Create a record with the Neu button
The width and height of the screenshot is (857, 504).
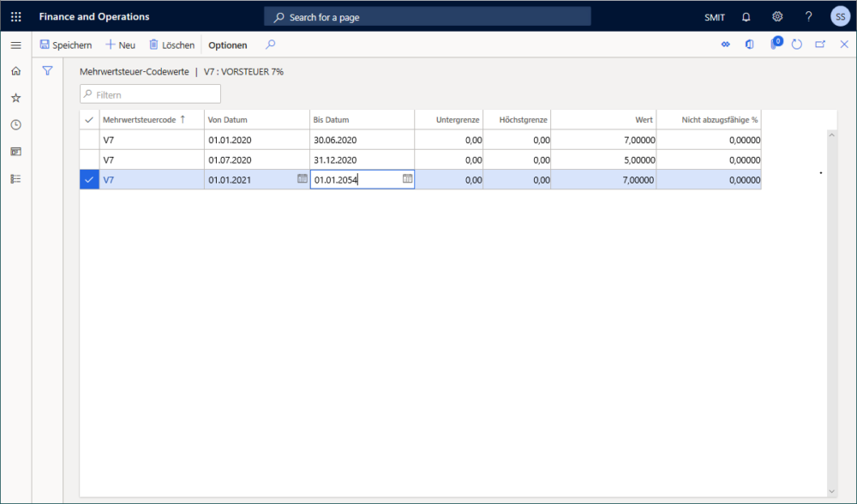click(120, 45)
